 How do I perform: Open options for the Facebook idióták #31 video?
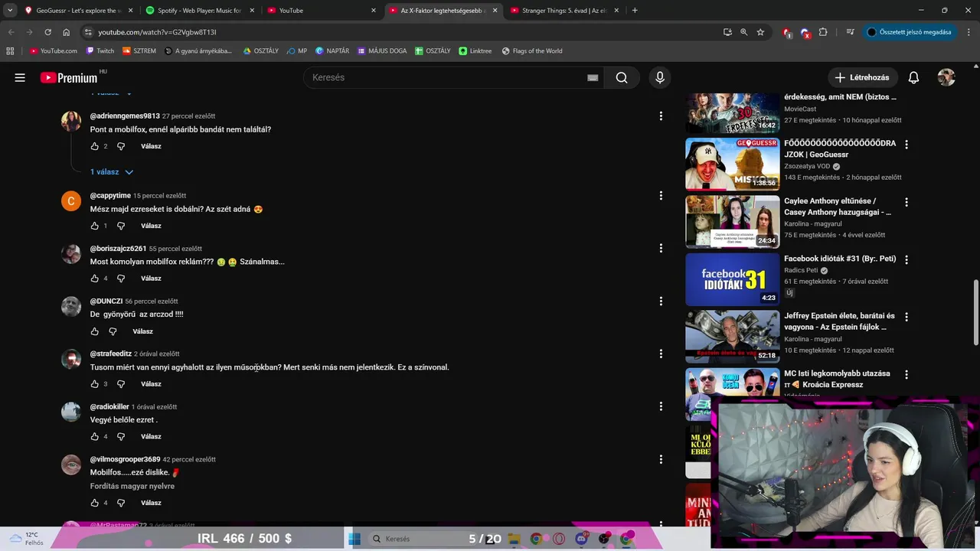(x=906, y=259)
